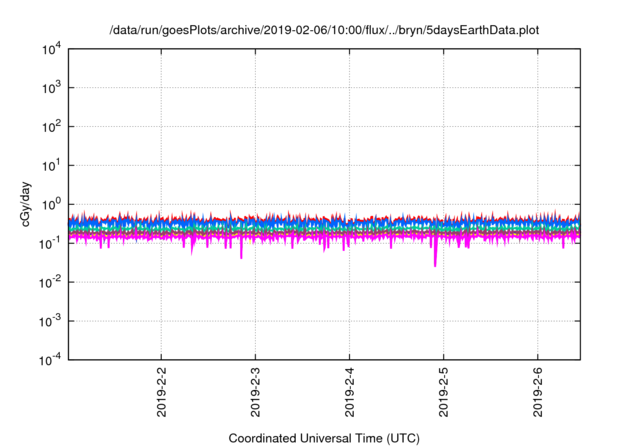Select the 2019-2-5 date tick label

click(443, 392)
